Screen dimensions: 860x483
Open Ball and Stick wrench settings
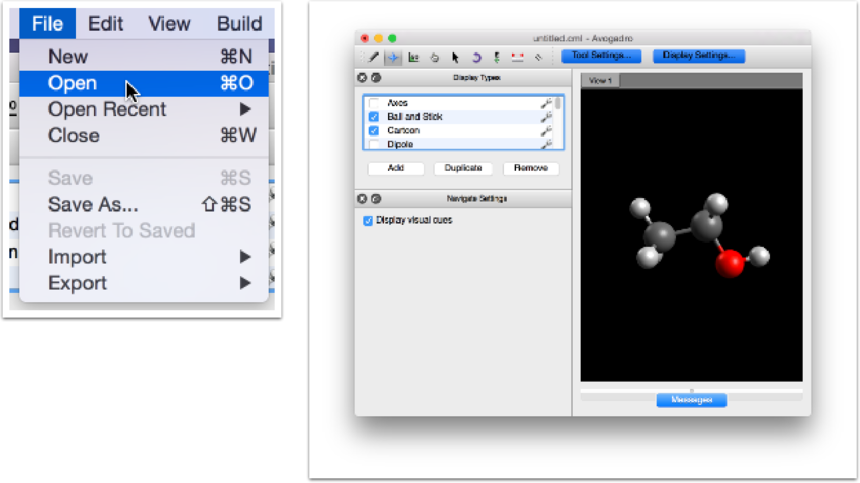(x=546, y=117)
